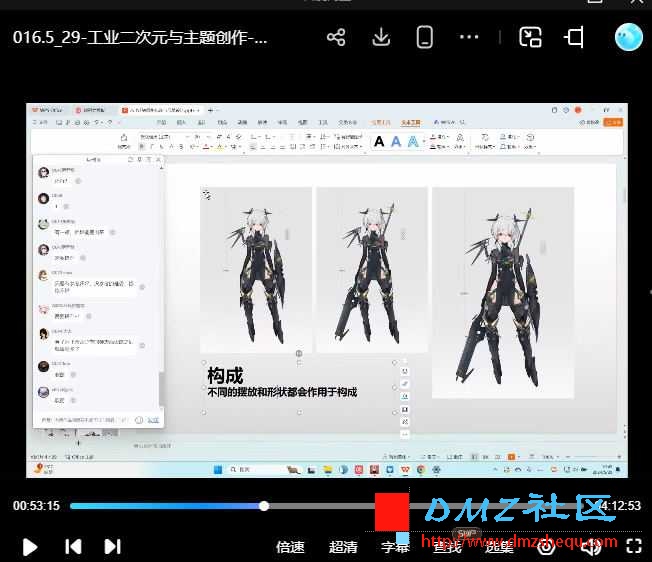This screenshot has height=562, width=652.
Task: Click the download icon in the player header
Action: [x=381, y=37]
